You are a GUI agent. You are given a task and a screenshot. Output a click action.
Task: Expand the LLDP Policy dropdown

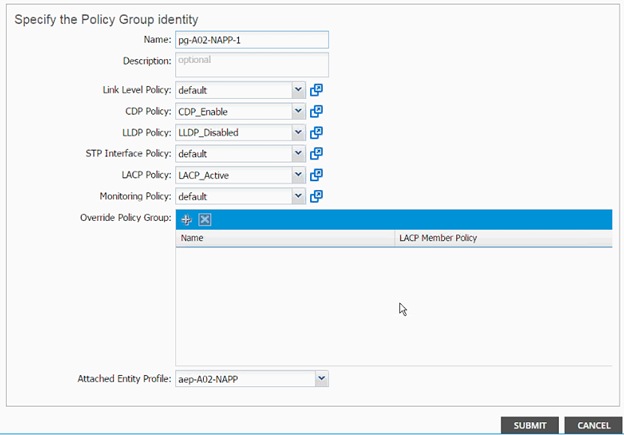tap(298, 133)
